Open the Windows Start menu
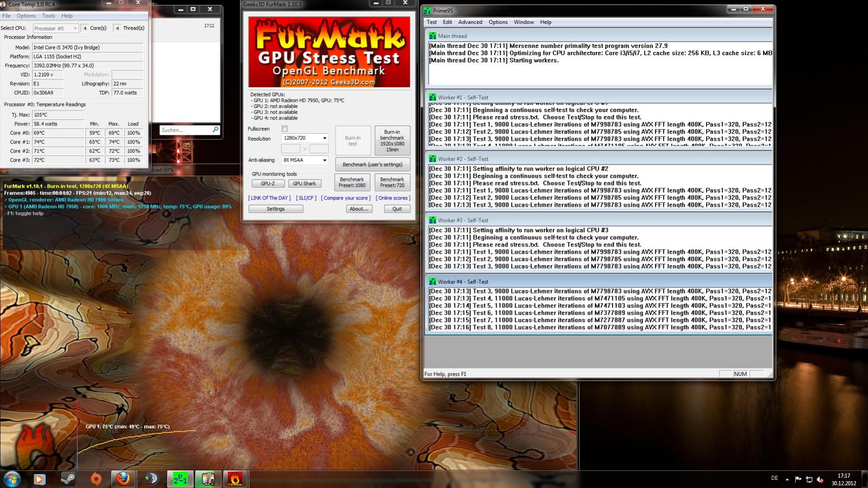The height and width of the screenshot is (488, 868). pos(12,479)
